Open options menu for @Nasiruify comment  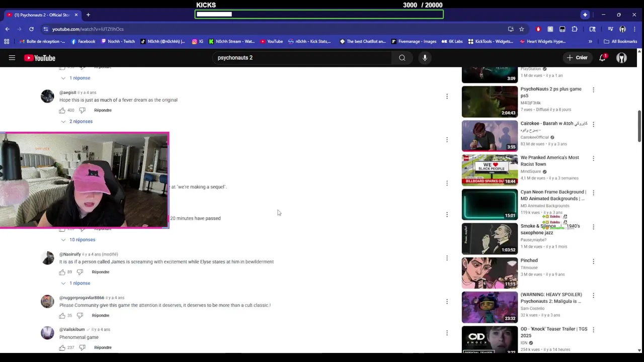coord(447,258)
